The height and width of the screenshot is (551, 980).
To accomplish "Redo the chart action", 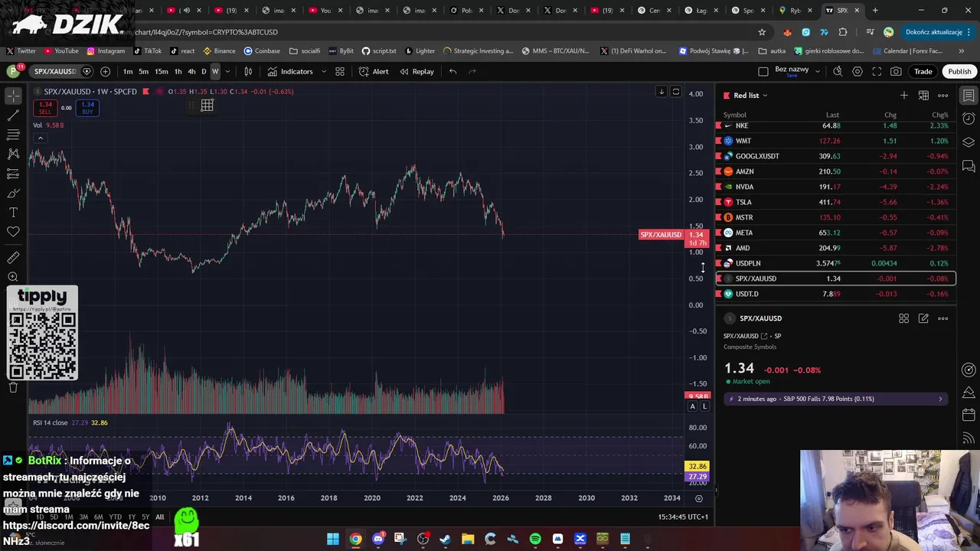I will [472, 71].
